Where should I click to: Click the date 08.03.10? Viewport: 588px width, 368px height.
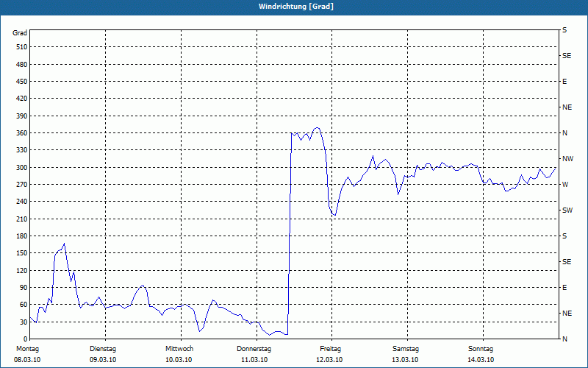(27, 360)
